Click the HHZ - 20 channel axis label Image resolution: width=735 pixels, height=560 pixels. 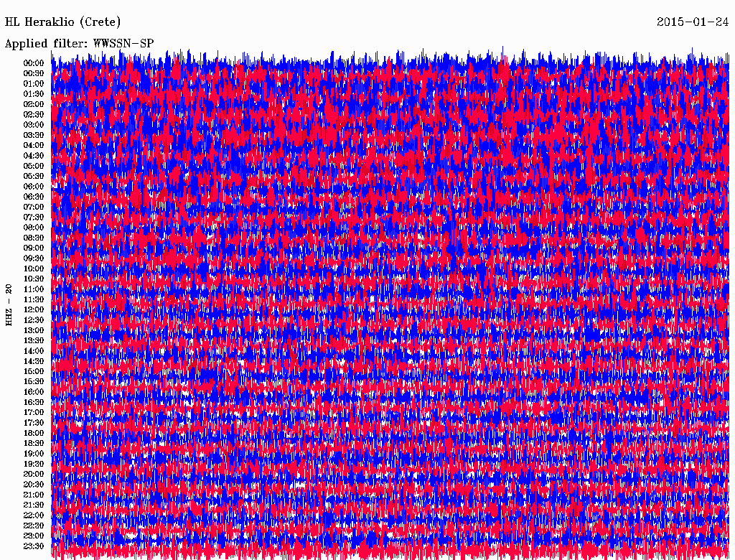9,305
